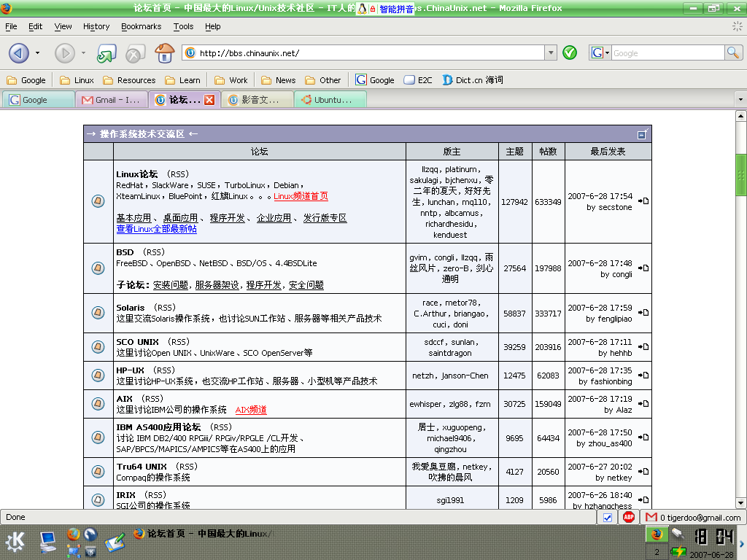Viewport: 747px width, 560px height.
Task: Open the E2C bookmark
Action: pos(418,80)
